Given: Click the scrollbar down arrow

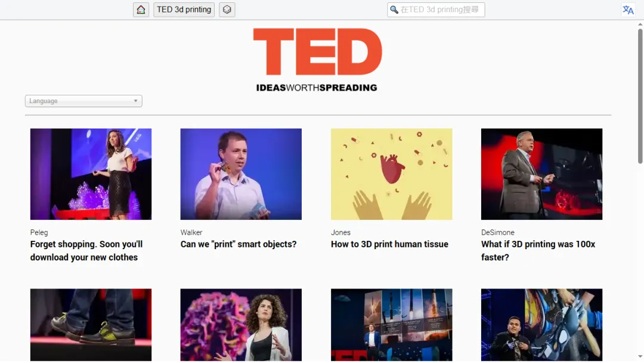Looking at the screenshot, I should coord(640,356).
